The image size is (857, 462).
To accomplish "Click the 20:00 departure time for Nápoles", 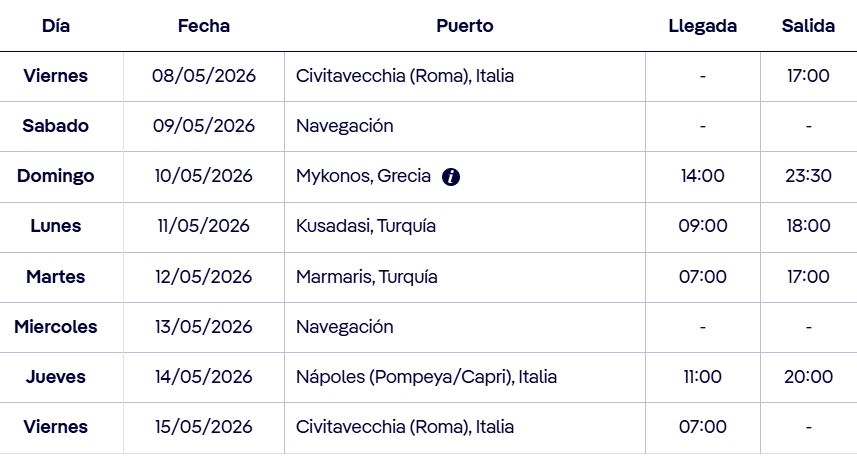I will (x=808, y=377).
